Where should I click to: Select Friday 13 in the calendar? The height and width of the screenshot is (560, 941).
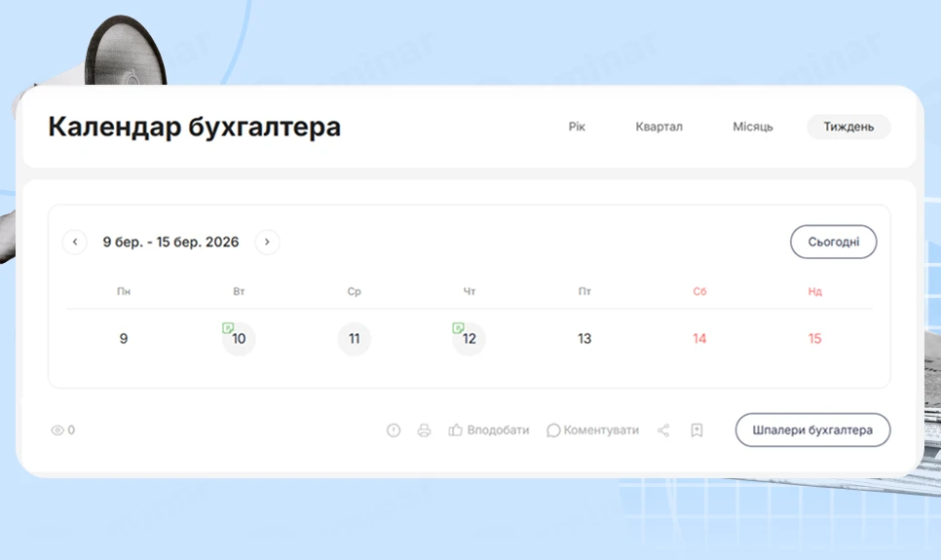(584, 339)
